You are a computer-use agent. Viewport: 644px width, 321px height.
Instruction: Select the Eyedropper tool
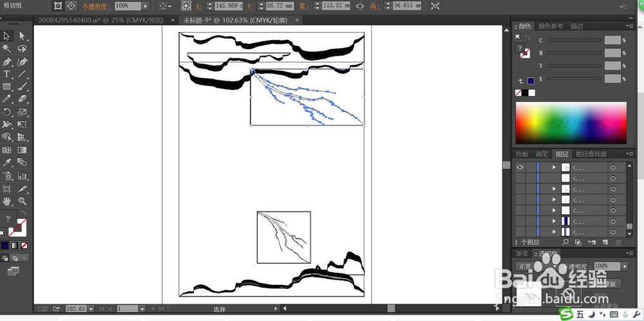pos(6,163)
